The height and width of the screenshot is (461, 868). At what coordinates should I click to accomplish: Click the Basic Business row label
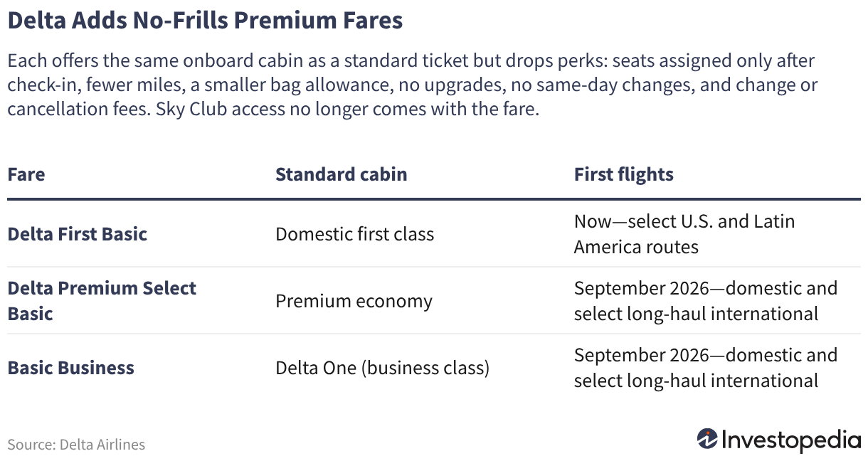[x=71, y=368]
